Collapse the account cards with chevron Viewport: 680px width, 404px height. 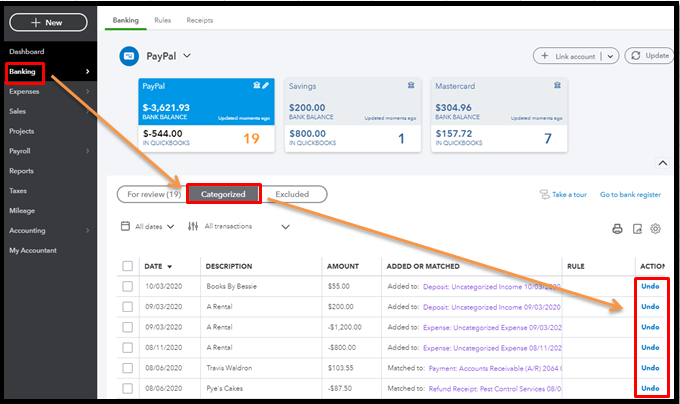661,162
